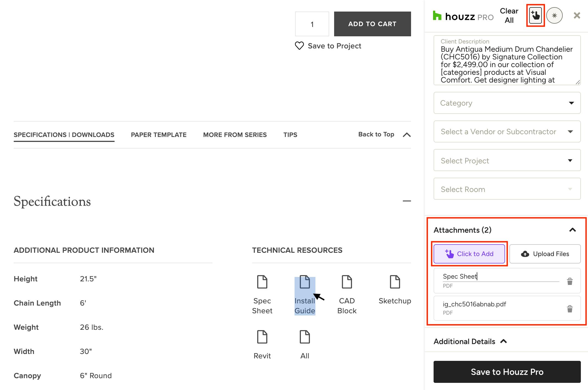
Task: Switch to More From Series tab
Action: (x=235, y=135)
